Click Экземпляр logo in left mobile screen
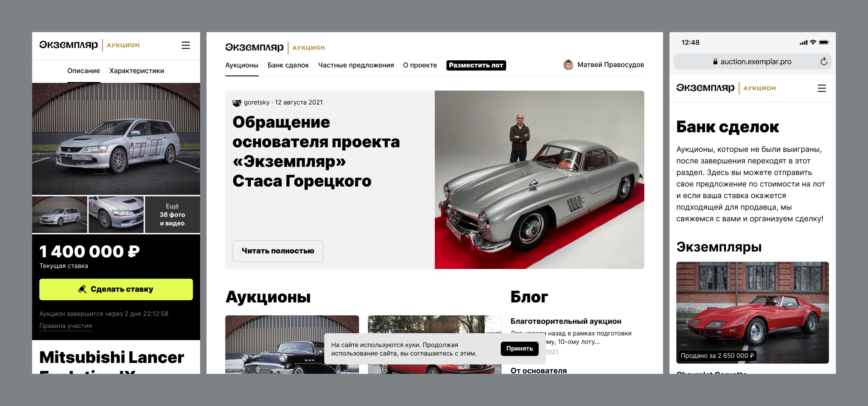868x406 pixels. (x=69, y=45)
